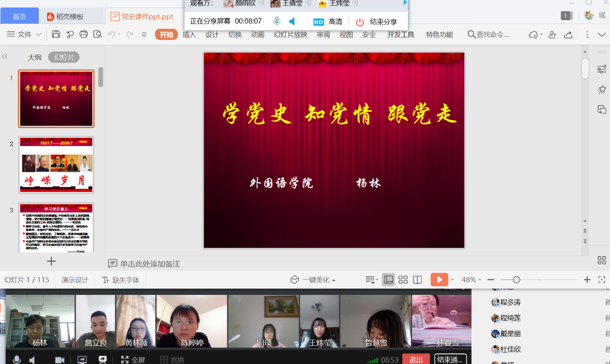Click the Undo arrow icon
This screenshot has width=610, height=364.
tap(112, 34)
